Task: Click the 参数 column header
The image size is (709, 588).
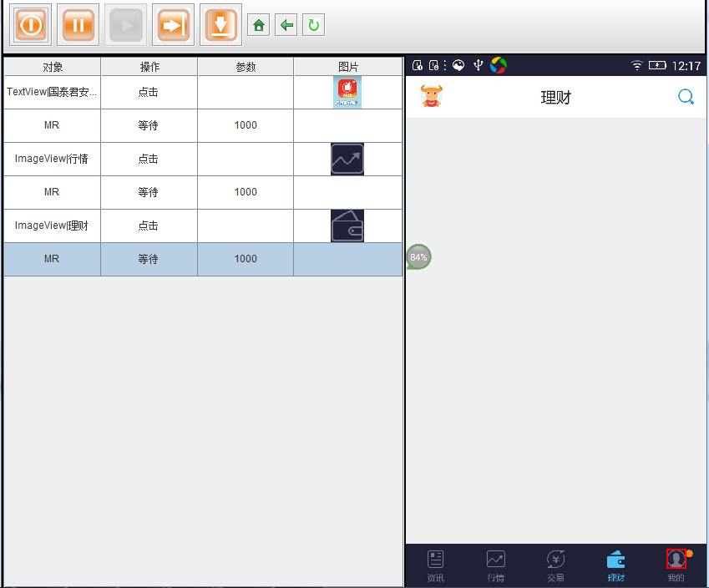Action: [x=246, y=67]
